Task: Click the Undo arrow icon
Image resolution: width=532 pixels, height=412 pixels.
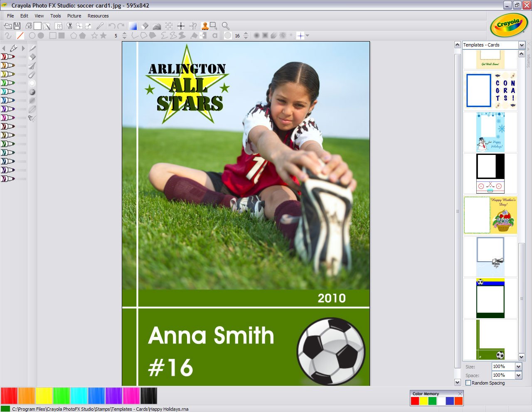Action: (112, 26)
